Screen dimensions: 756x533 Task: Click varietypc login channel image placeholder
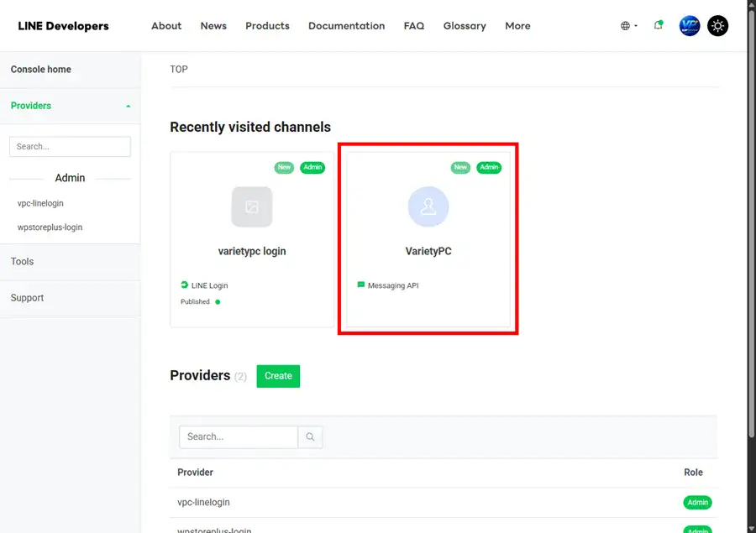(x=252, y=206)
